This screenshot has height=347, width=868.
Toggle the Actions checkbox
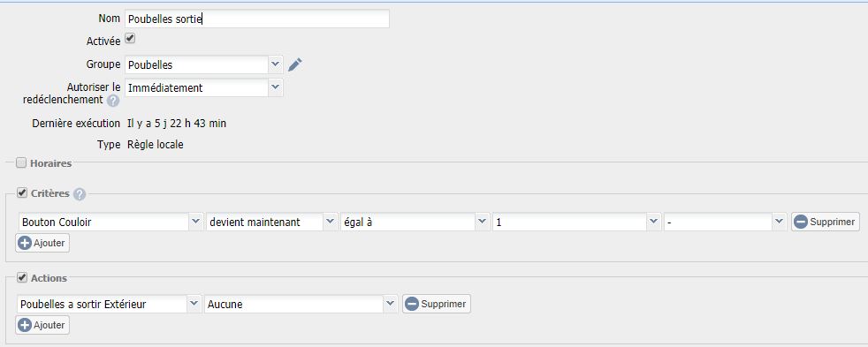coord(22,277)
